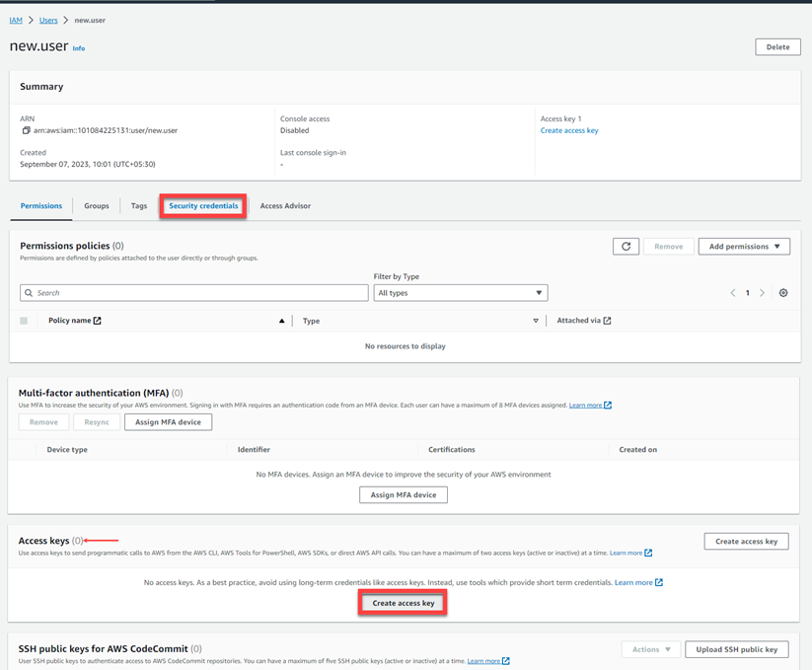Image resolution: width=812 pixels, height=670 pixels.
Task: Open the All types filter dropdown
Action: (x=460, y=293)
